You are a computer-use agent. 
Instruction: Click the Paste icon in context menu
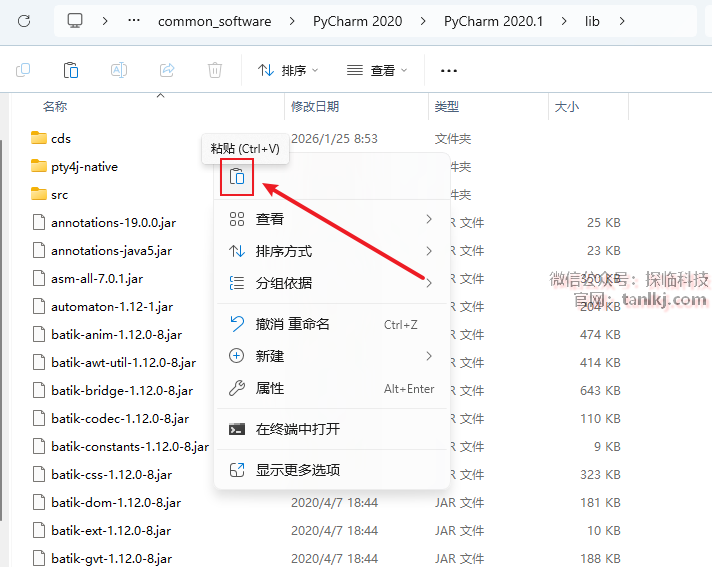point(237,177)
